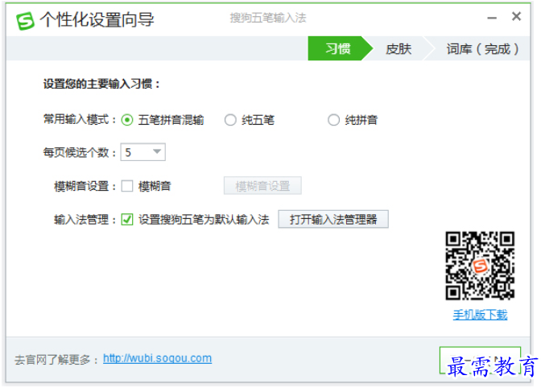
Task: Click the 输入法管理 label
Action: pyautogui.click(x=85, y=220)
